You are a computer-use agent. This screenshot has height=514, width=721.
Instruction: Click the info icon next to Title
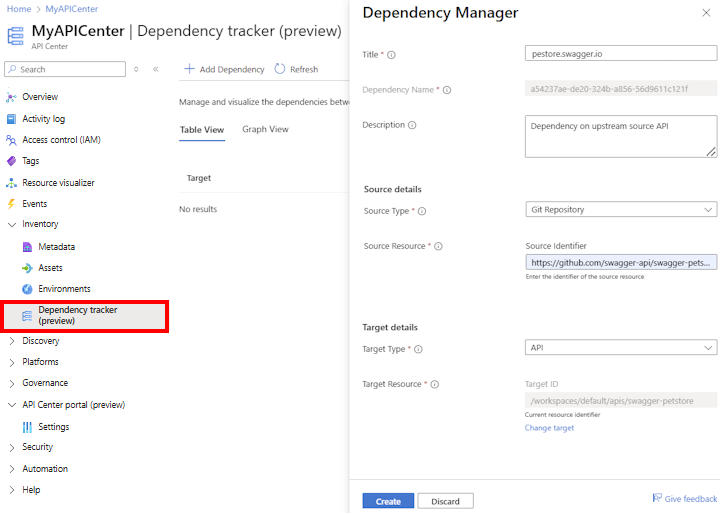(x=391, y=55)
